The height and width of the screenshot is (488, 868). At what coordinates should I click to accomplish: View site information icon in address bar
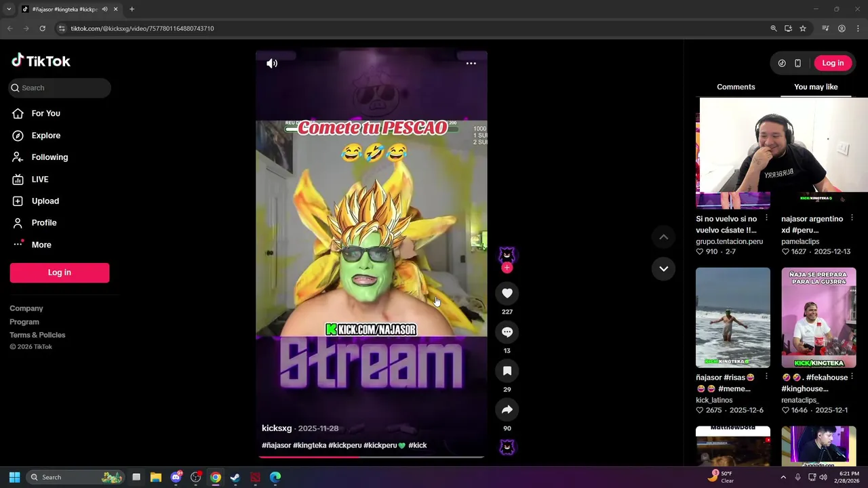point(62,28)
